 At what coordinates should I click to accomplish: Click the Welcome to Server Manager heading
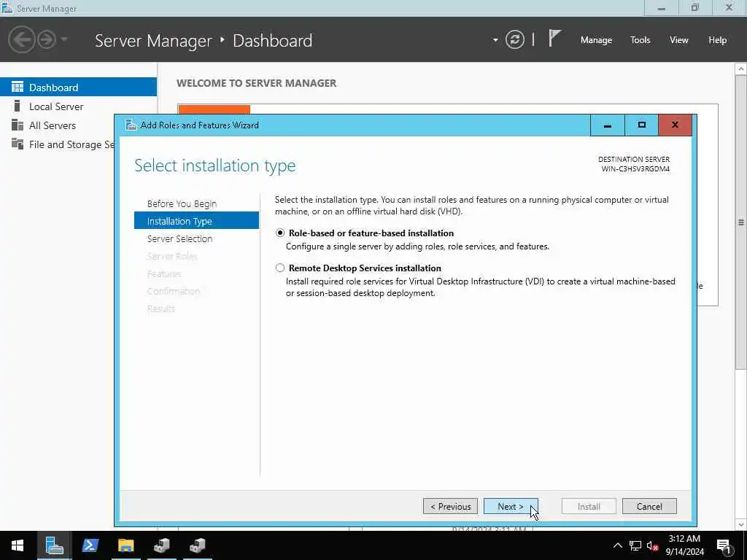(256, 83)
